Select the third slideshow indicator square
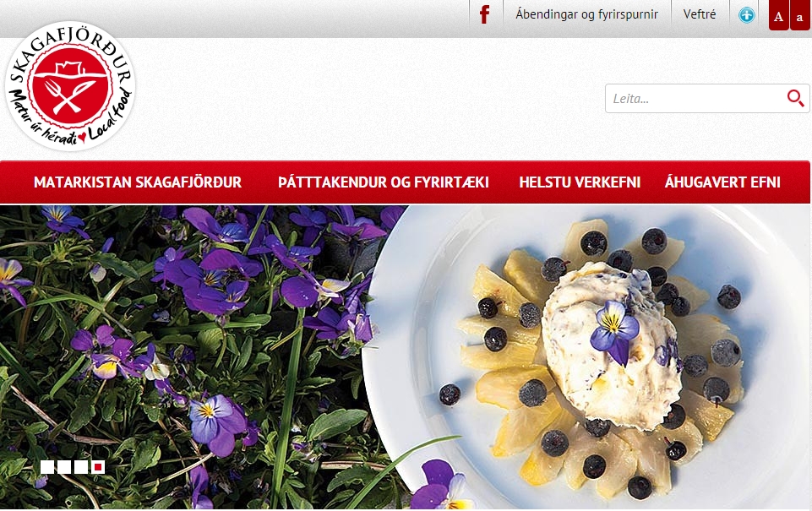Image resolution: width=812 pixels, height=511 pixels. (81, 467)
